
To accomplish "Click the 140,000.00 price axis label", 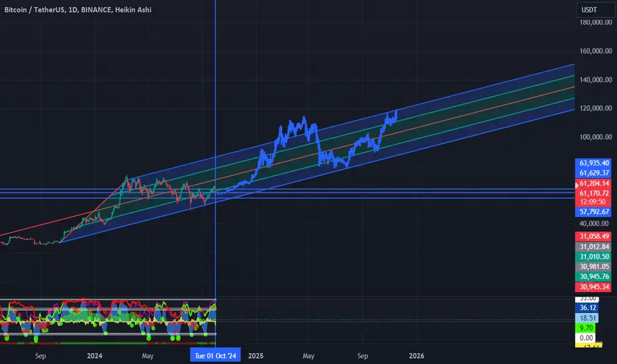I will [595, 79].
